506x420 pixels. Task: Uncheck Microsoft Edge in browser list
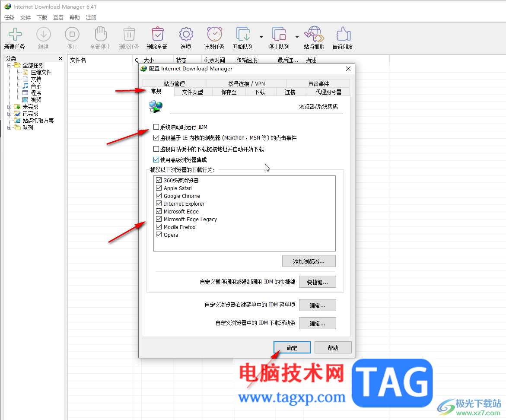[x=159, y=211]
